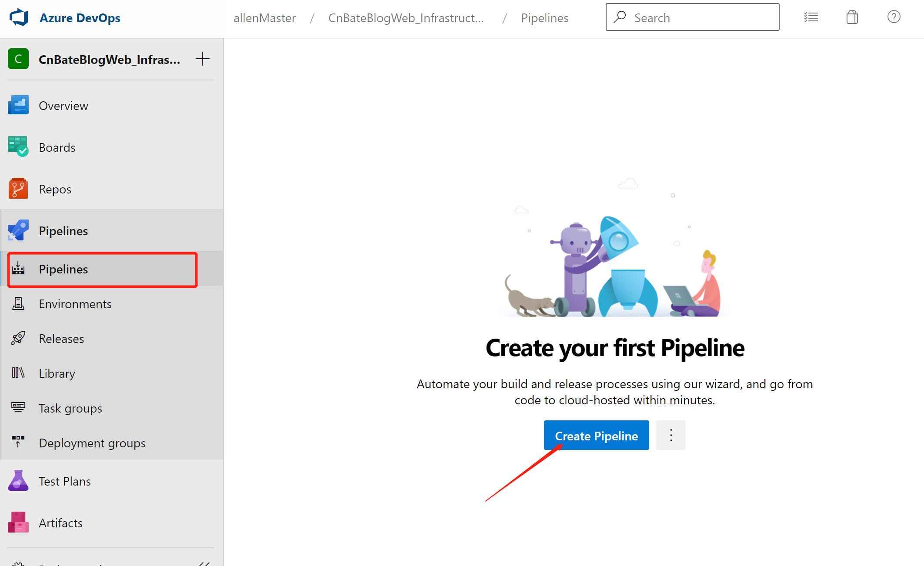Viewport: 924px width, 566px height.
Task: Open Repos in the sidebar
Action: tap(112, 189)
